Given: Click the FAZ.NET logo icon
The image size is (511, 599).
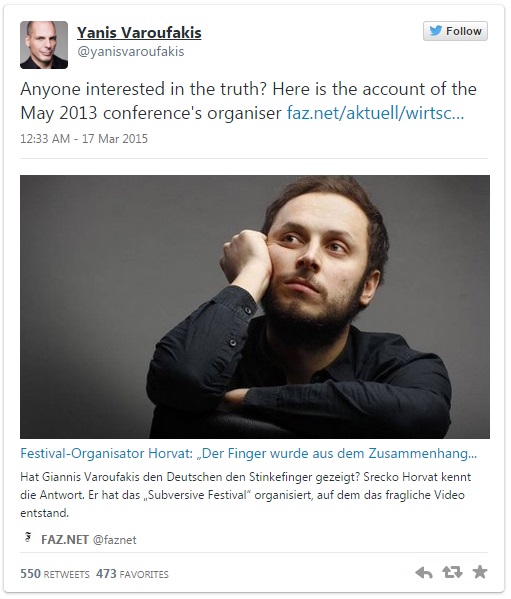Looking at the screenshot, I should point(28,537).
